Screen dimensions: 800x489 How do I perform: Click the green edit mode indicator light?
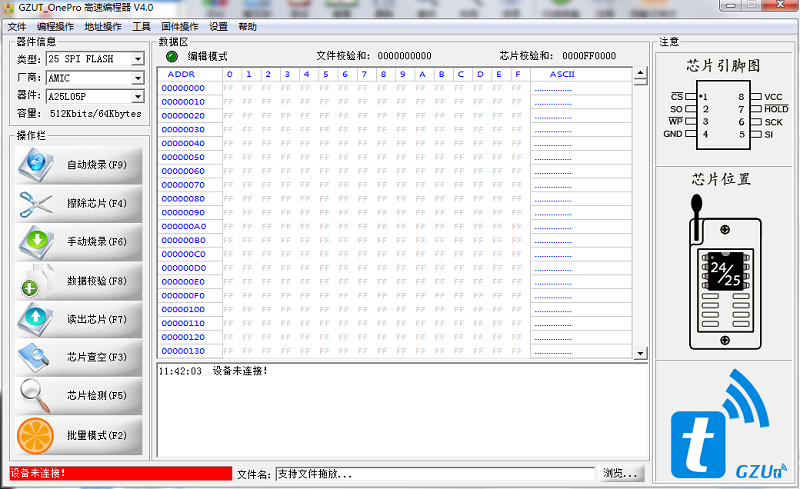(171, 56)
